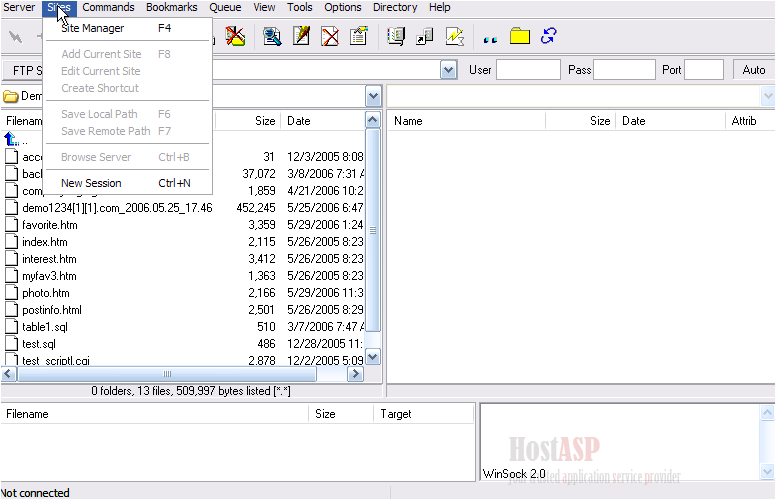Click the red X delete file toolbar icon
This screenshot has height=500, width=776.
pos(329,37)
